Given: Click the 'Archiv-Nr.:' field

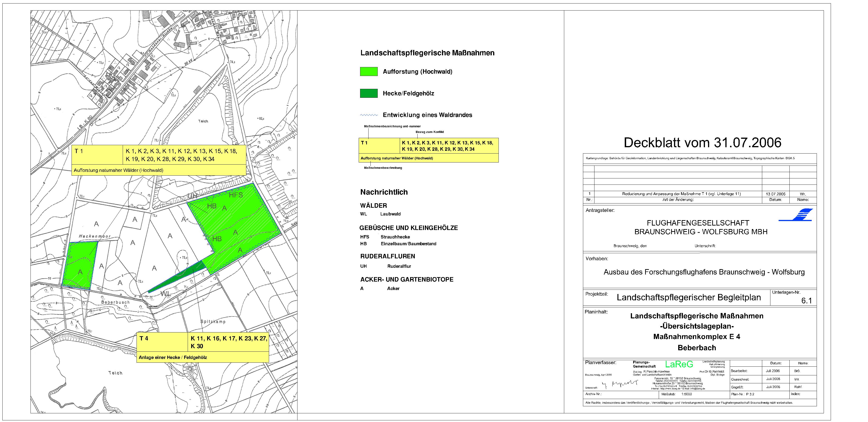Looking at the screenshot, I should 593,394.
